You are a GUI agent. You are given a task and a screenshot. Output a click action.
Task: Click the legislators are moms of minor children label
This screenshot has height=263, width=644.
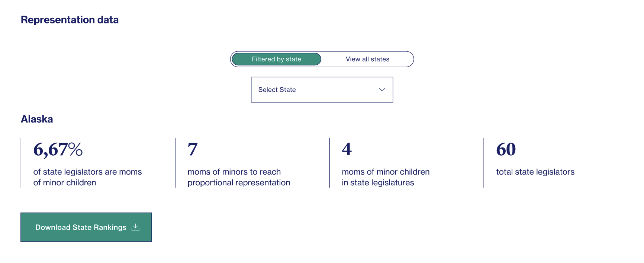pyautogui.click(x=87, y=177)
